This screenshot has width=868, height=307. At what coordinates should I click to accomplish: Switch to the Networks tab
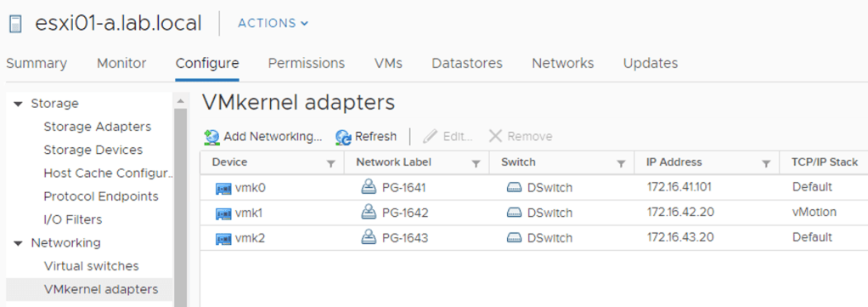click(562, 63)
